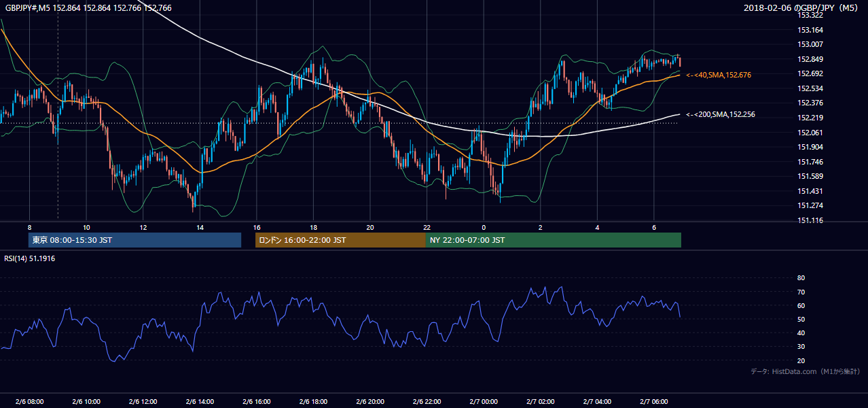
Task: Click price axis value 152.376
Action: point(810,103)
